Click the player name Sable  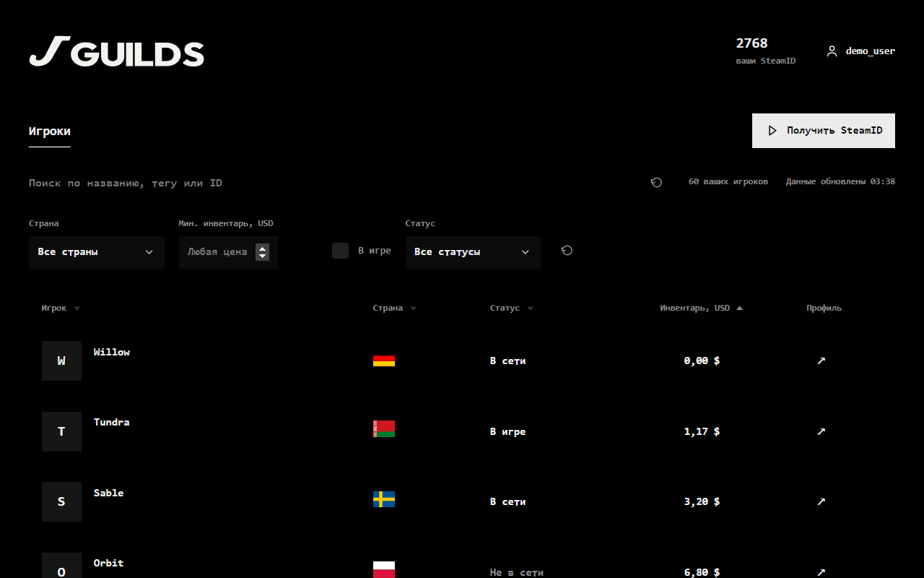(109, 493)
